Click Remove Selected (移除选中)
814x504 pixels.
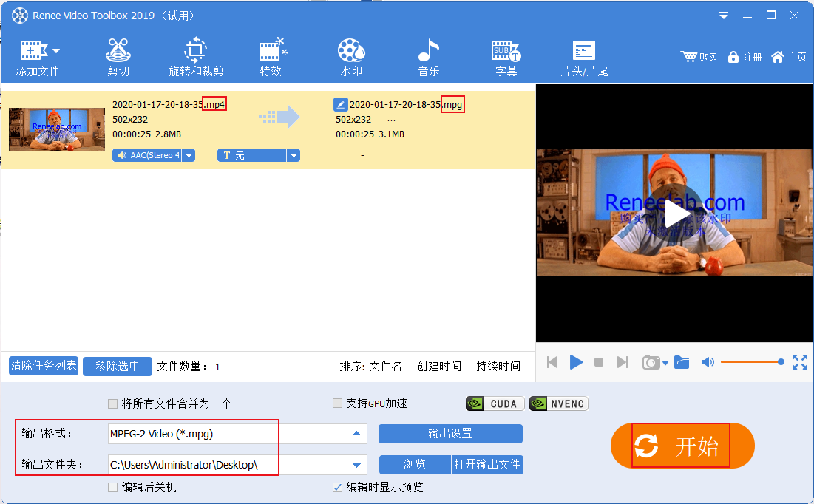coord(118,366)
